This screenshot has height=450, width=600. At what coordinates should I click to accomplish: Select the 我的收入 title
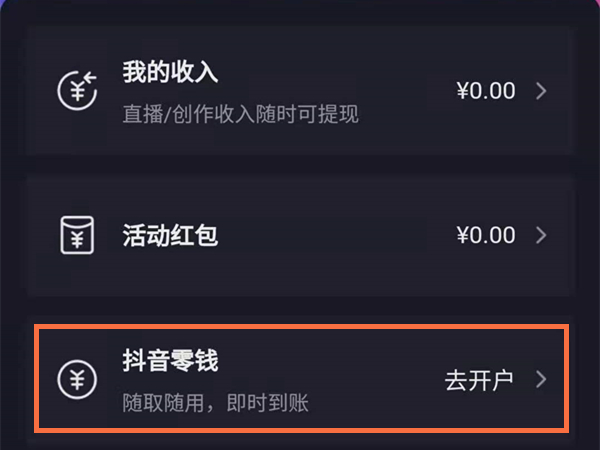(170, 73)
